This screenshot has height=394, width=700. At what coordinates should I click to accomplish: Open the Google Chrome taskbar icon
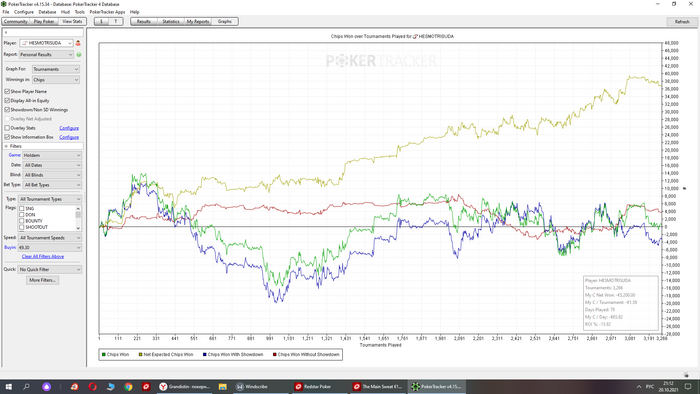click(128, 386)
